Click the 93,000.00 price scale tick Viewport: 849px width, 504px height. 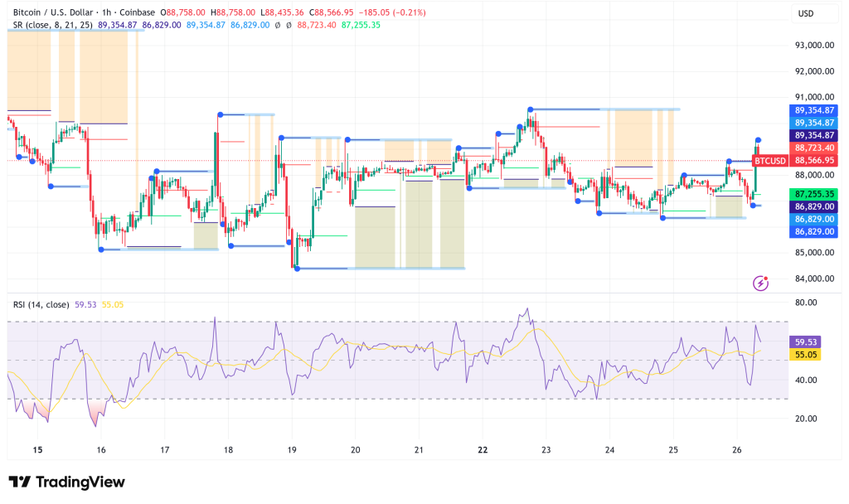(813, 45)
